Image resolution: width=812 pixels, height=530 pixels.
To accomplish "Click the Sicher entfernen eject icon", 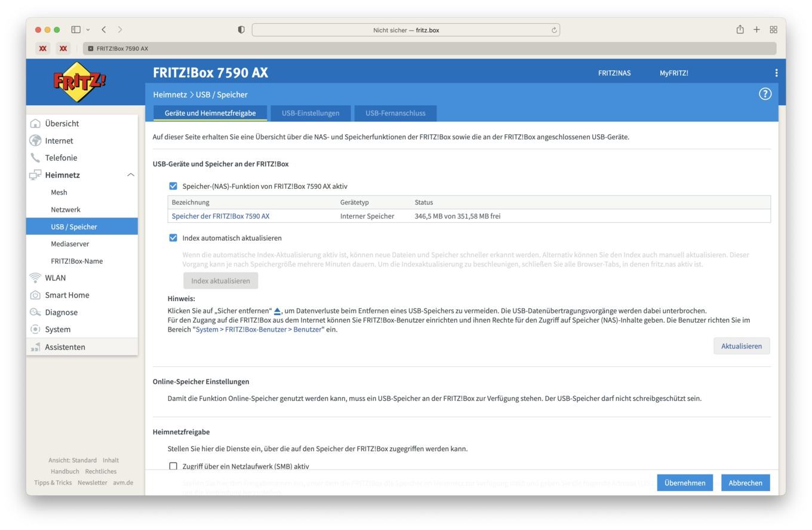I will tap(277, 311).
